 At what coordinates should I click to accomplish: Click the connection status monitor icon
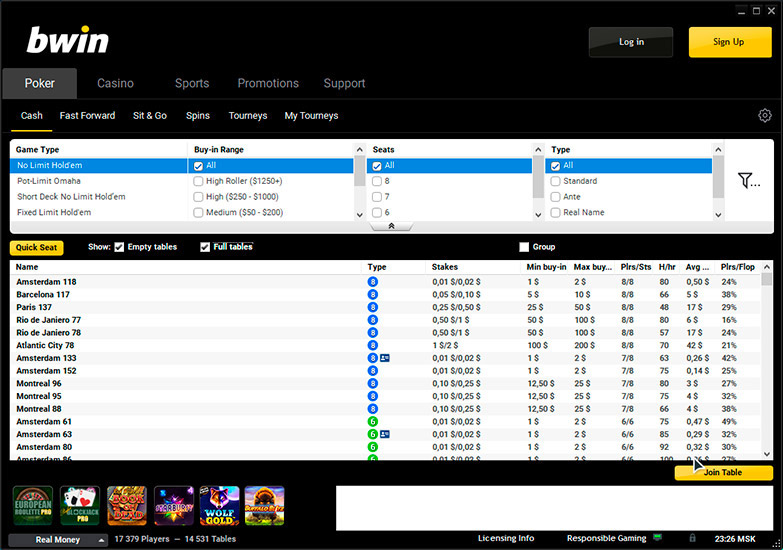658,538
